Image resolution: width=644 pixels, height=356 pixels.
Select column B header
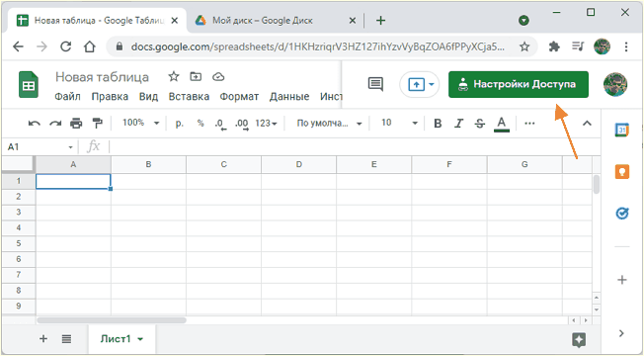(x=148, y=164)
